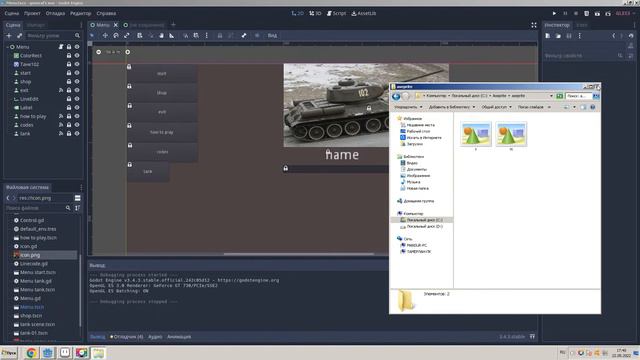This screenshot has width=640, height=360.
Task: Open the Debug menu
Action: (x=55, y=13)
